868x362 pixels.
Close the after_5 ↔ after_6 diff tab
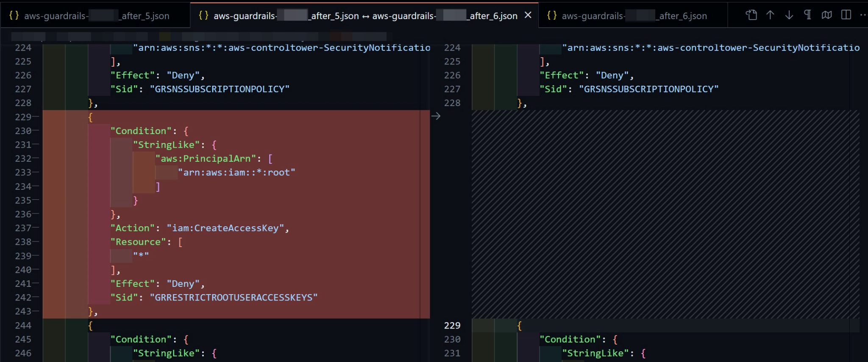[528, 15]
